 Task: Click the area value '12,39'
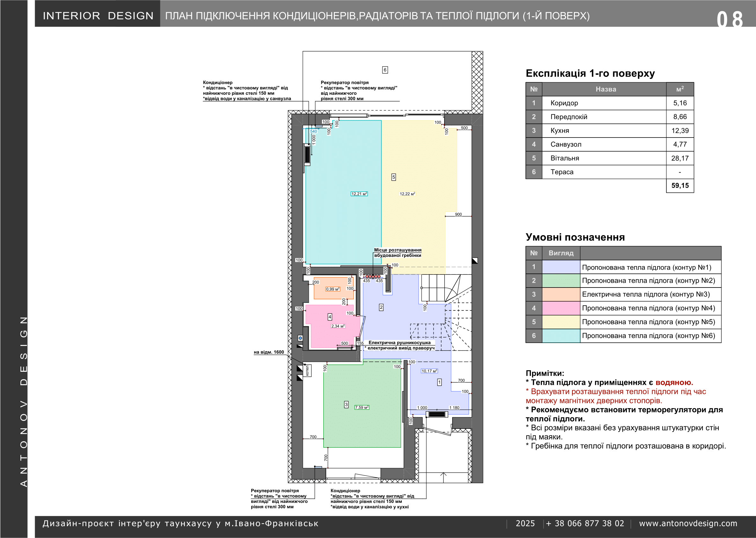pyautogui.click(x=680, y=131)
